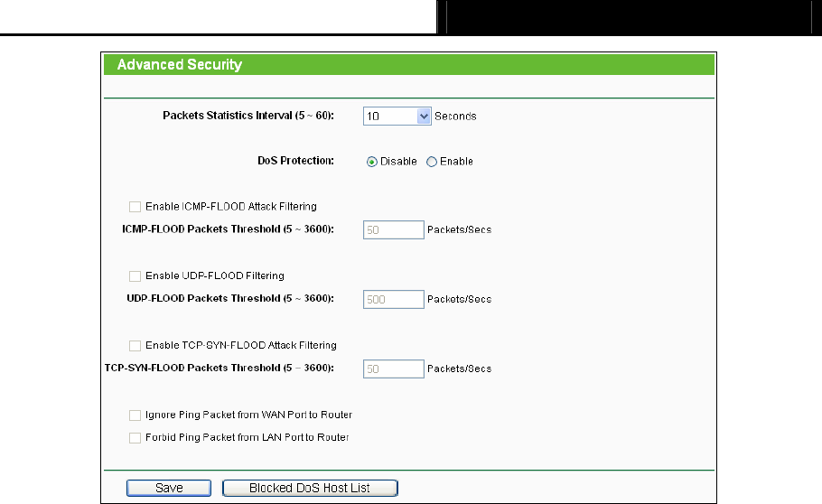Image resolution: width=822 pixels, height=504 pixels.
Task: Click the Save button
Action: (169, 488)
